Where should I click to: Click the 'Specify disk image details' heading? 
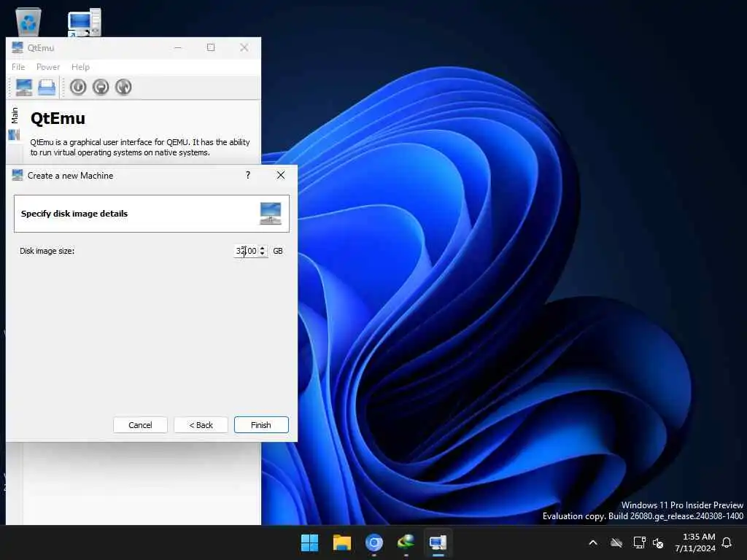[x=74, y=214]
